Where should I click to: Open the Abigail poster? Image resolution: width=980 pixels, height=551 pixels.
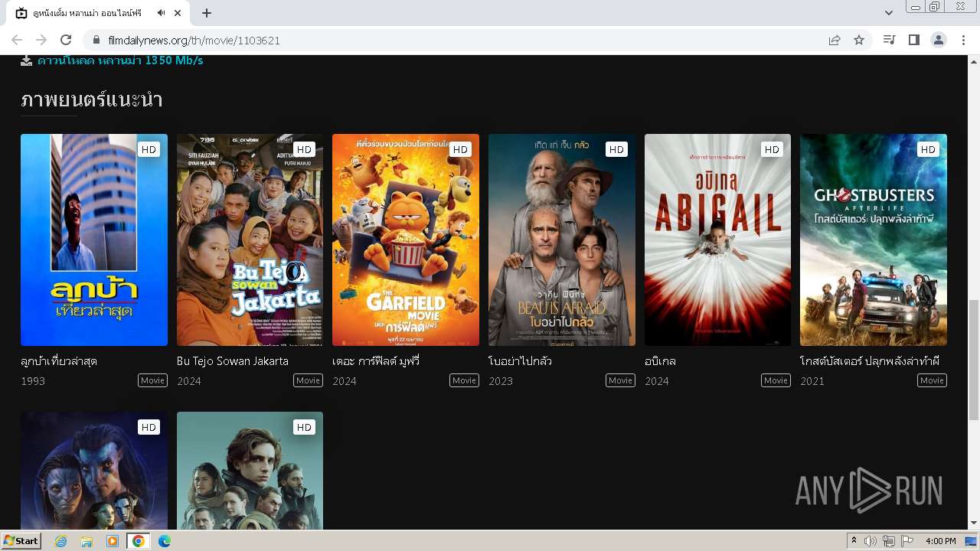coord(717,240)
